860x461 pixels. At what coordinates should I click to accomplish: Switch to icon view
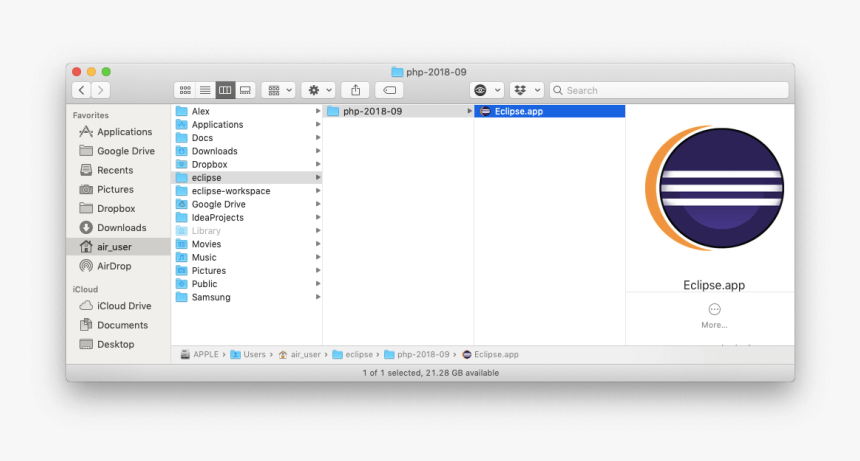(185, 90)
